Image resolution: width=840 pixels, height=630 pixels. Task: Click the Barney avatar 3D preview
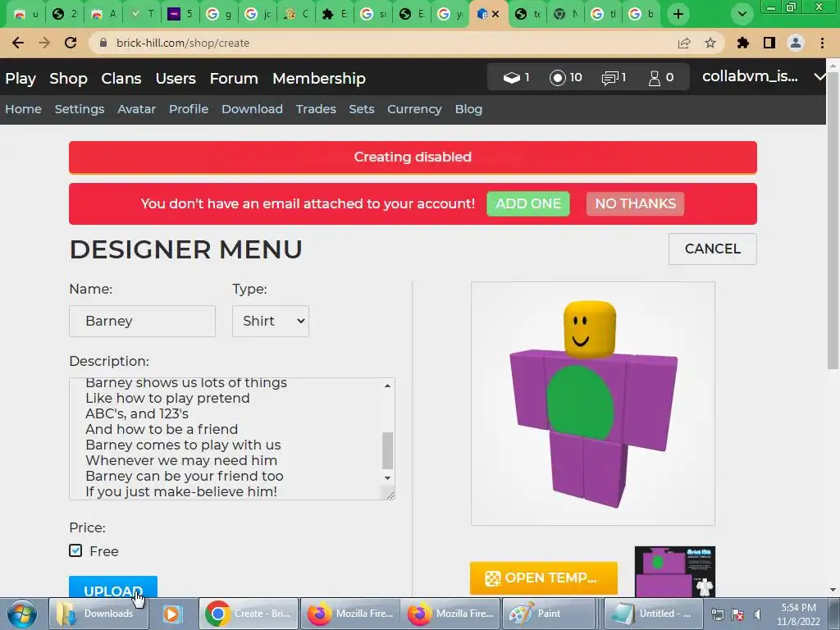tap(592, 404)
